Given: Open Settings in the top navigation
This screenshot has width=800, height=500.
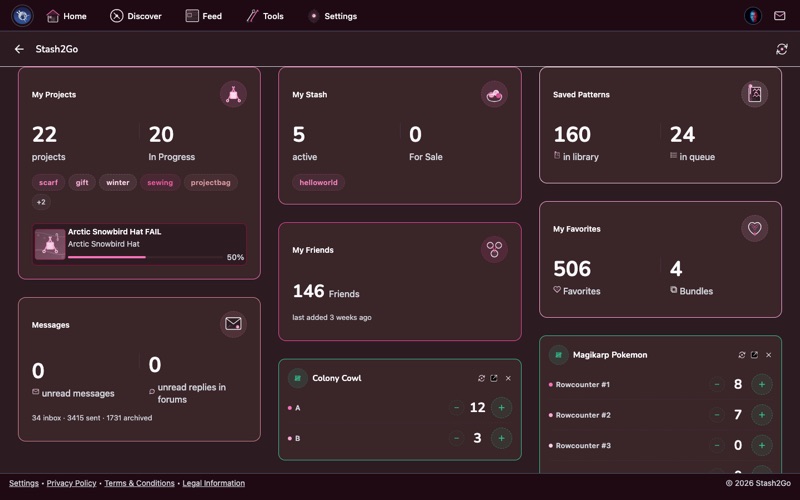Looking at the screenshot, I should [x=332, y=16].
